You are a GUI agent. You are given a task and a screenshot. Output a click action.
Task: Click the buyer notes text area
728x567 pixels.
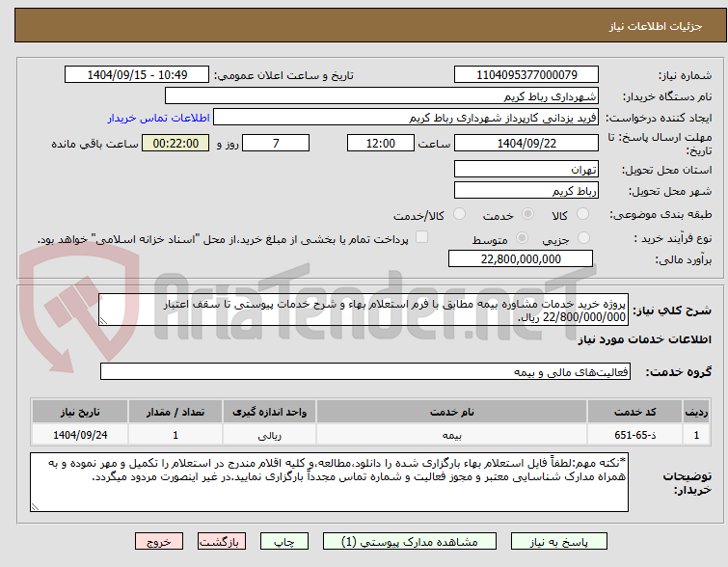(x=329, y=482)
